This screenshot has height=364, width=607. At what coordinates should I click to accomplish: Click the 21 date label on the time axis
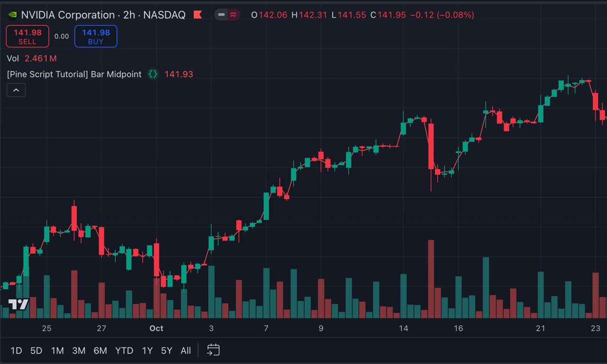(541, 328)
